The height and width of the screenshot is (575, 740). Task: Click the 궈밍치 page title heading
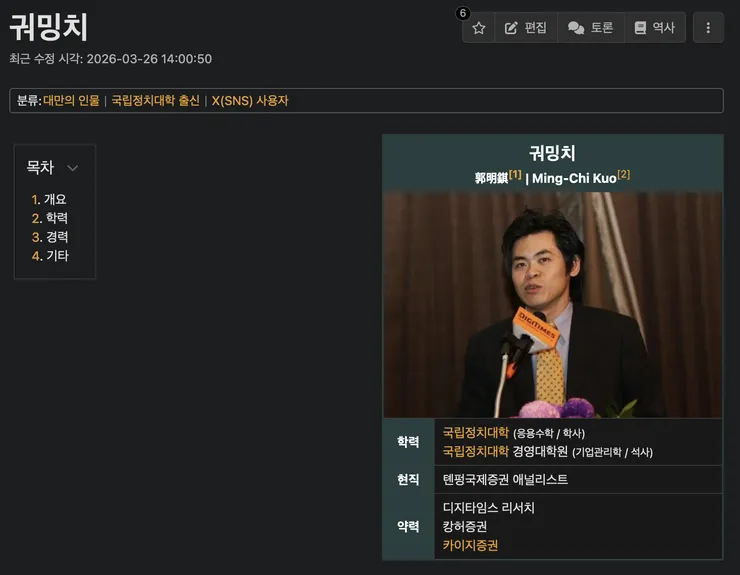(x=49, y=27)
